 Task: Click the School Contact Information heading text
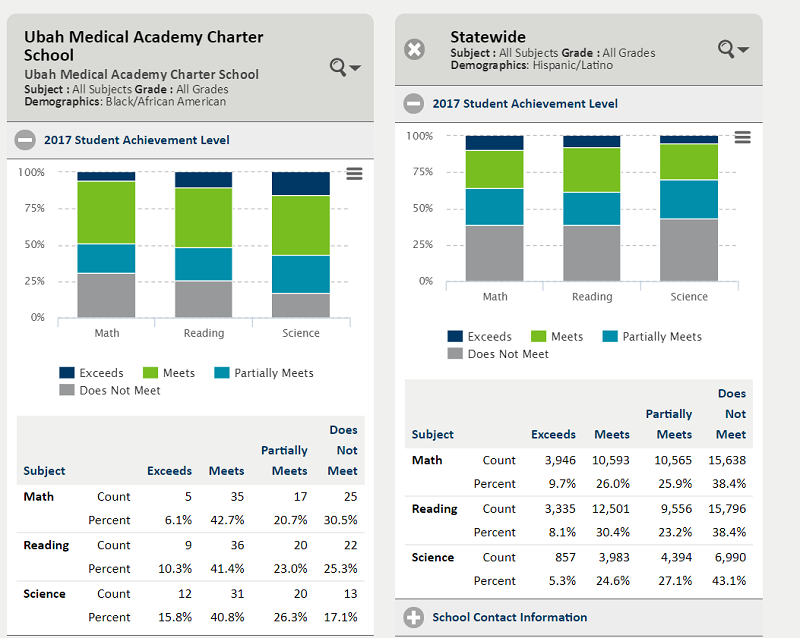click(x=510, y=617)
